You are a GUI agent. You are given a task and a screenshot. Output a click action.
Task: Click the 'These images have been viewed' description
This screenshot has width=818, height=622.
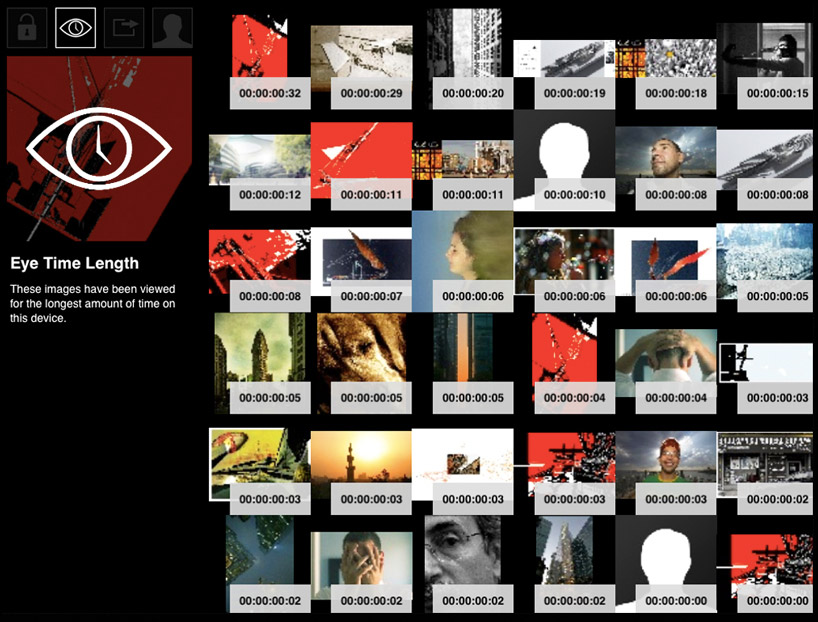click(92, 303)
